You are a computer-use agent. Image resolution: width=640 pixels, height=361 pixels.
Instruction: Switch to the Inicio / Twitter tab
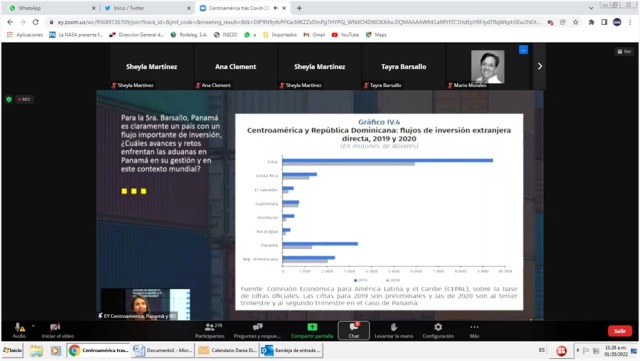coord(147,8)
